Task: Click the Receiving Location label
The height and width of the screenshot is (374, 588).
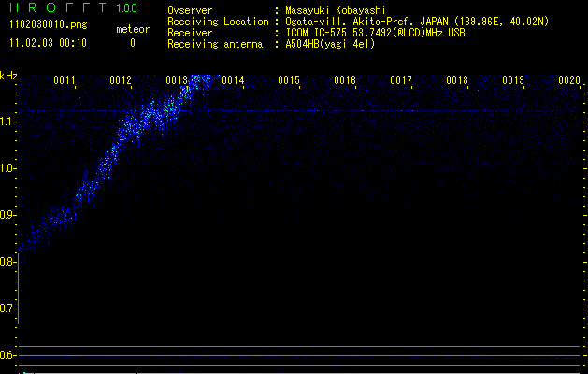Action: pos(218,22)
